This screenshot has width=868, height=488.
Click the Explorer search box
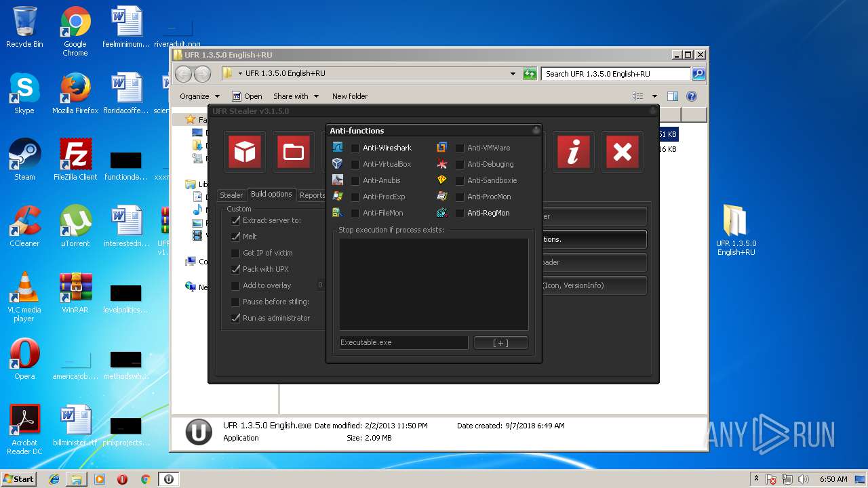click(x=616, y=74)
